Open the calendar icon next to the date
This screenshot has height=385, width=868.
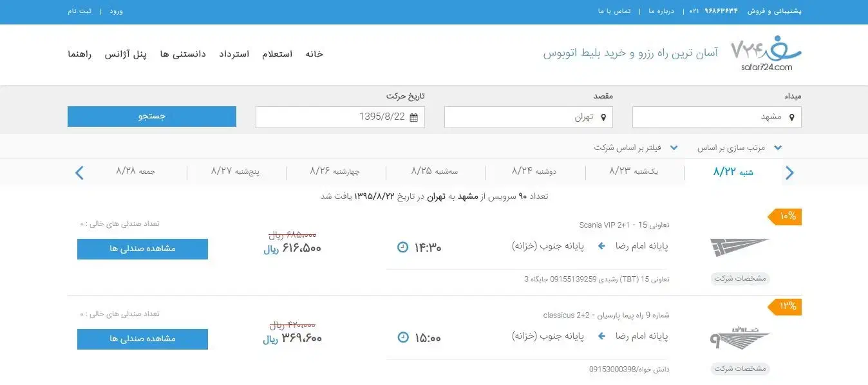point(415,117)
